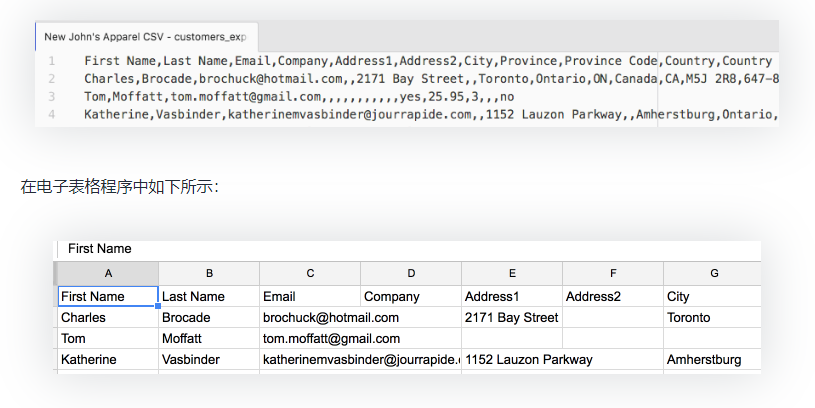Select the Vasbinder cell
The image size is (815, 408).
tap(209, 360)
